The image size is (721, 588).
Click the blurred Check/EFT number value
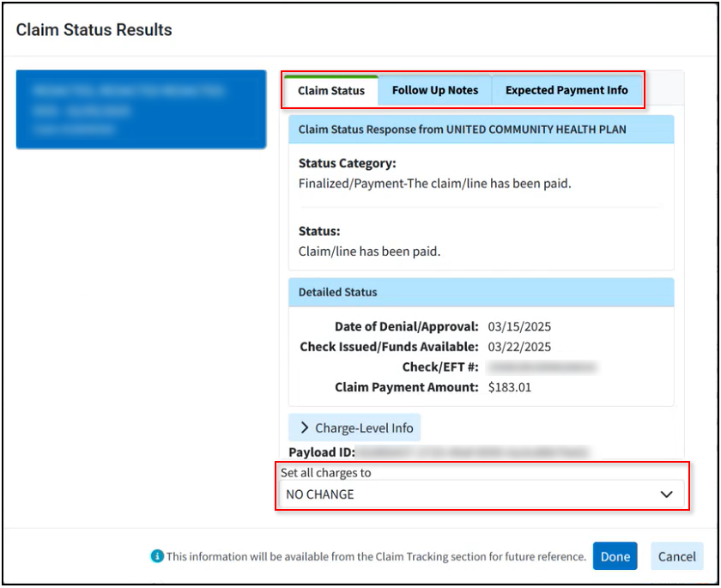[542, 367]
